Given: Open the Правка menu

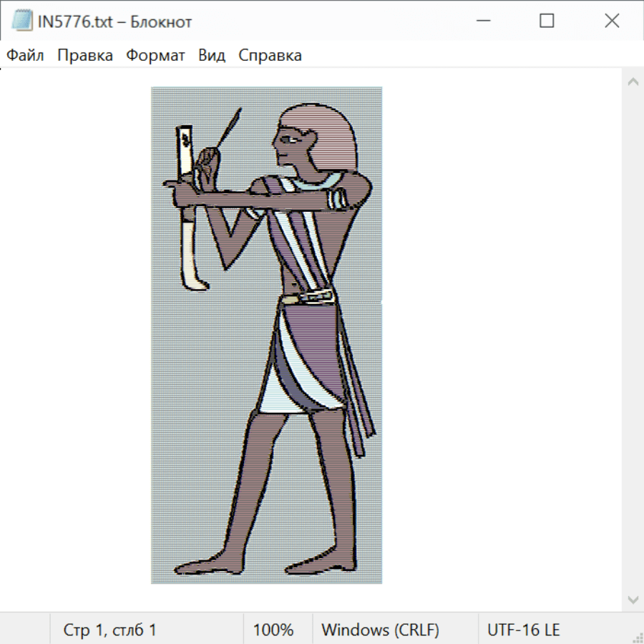Looking at the screenshot, I should point(84,56).
